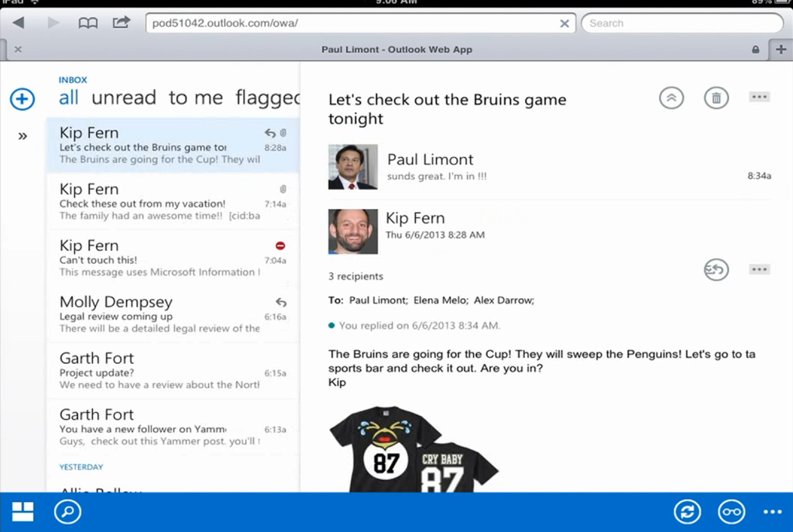Tap the glasses reading icon

coord(731,512)
